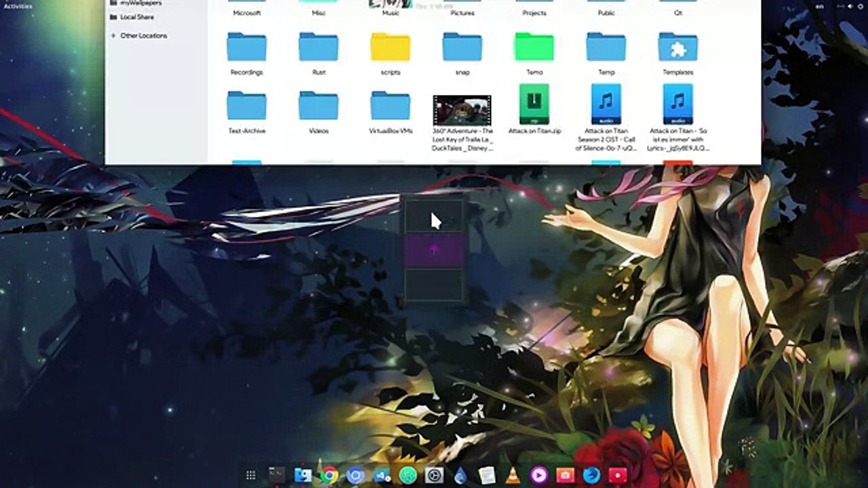The width and height of the screenshot is (868, 488).
Task: Launch Google Chrome from the dock
Action: point(330,476)
